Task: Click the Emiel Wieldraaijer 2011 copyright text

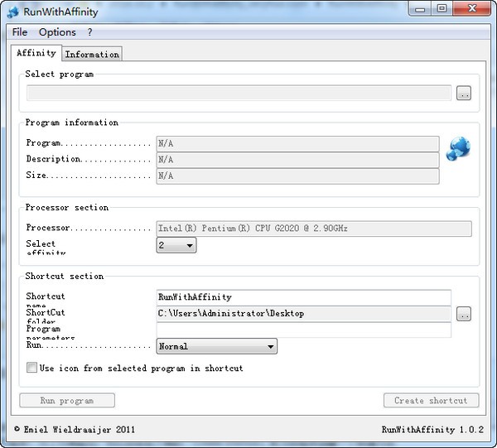Action: point(75,430)
